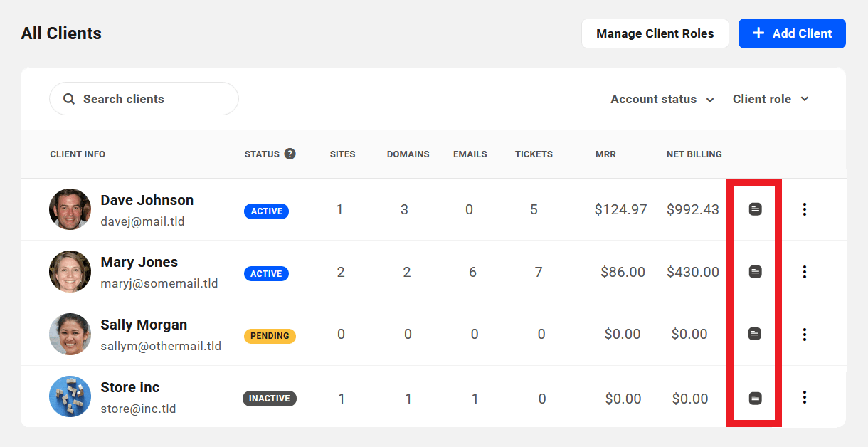Click into the Search clients field

tap(142, 98)
